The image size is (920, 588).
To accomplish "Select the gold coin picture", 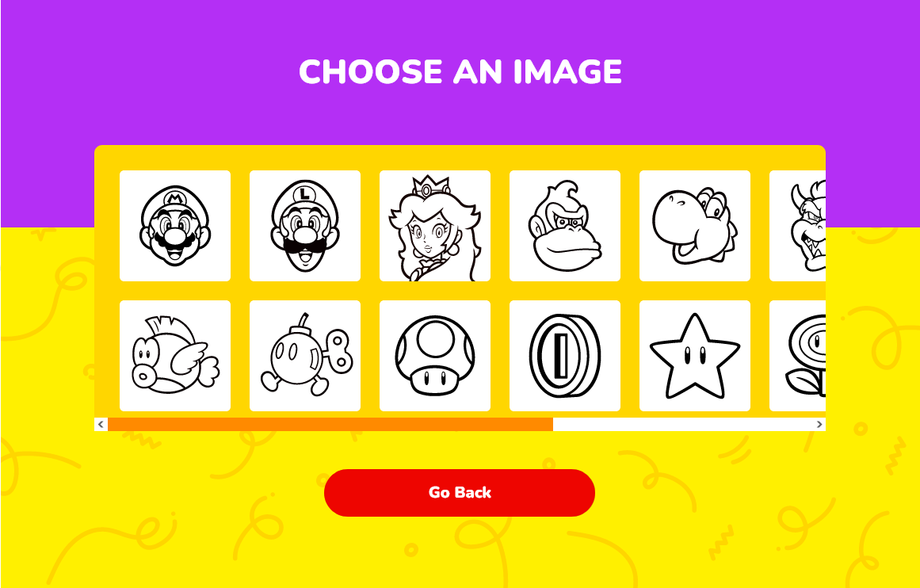I will pyautogui.click(x=565, y=356).
